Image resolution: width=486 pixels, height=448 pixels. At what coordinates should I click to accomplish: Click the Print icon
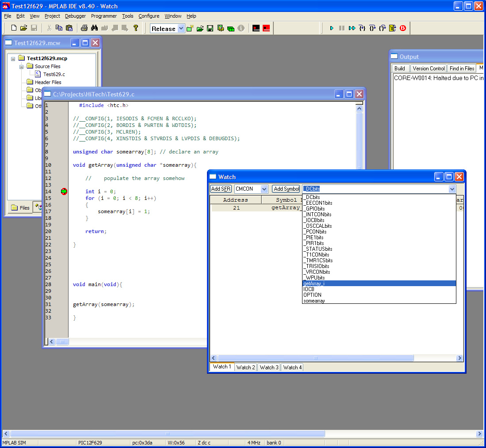tap(84, 28)
